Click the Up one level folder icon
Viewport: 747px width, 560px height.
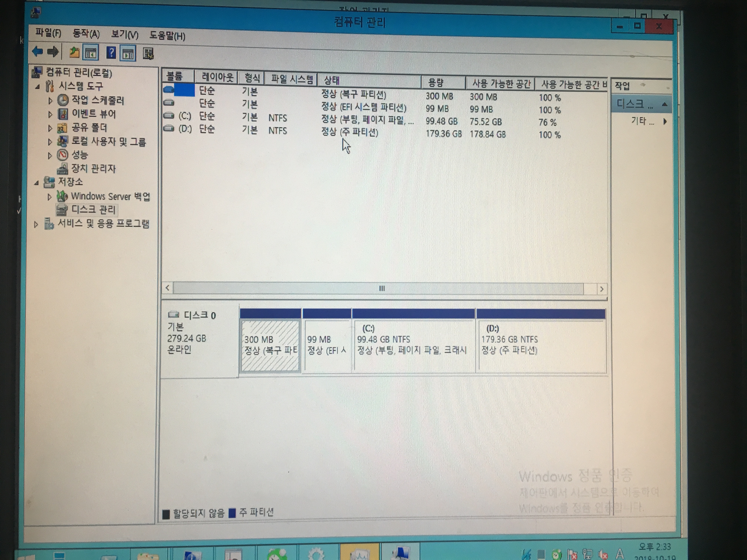click(x=74, y=53)
